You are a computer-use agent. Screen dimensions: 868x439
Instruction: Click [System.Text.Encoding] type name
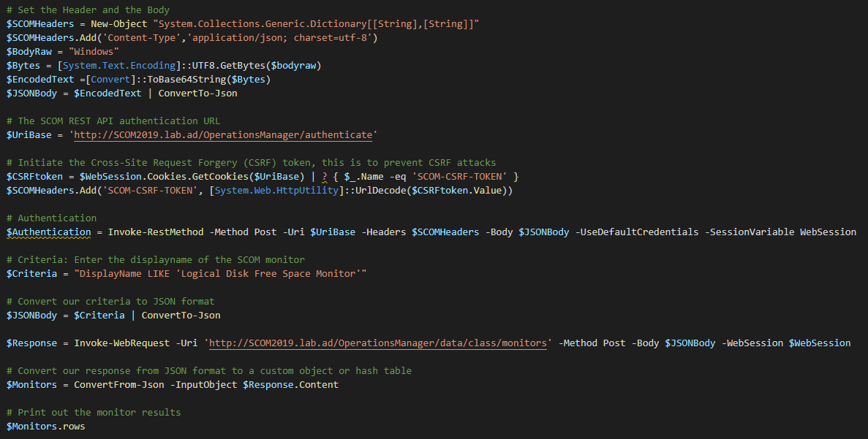tap(119, 65)
